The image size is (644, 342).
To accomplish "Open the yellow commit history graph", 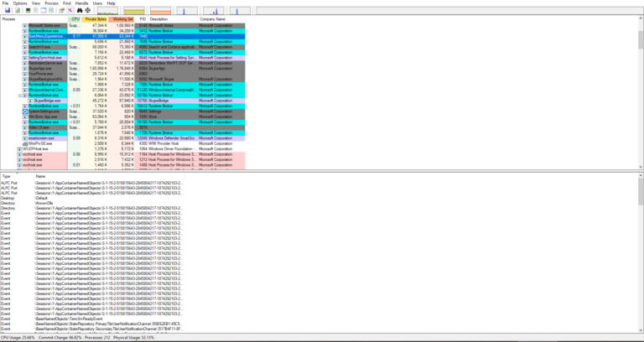I will point(134,11).
